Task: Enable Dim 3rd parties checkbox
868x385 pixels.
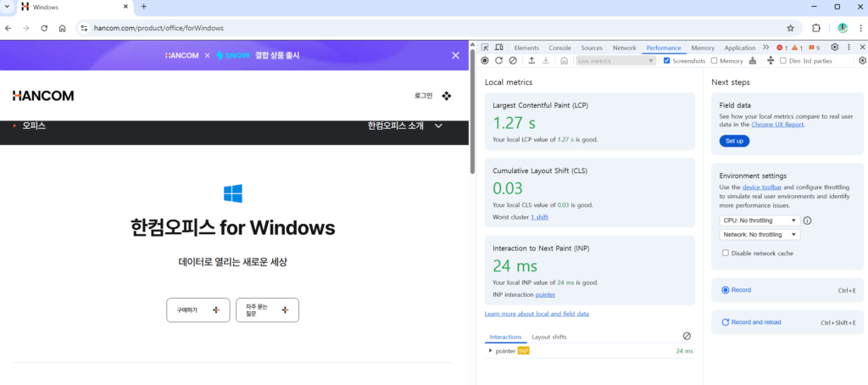Action: tap(782, 61)
